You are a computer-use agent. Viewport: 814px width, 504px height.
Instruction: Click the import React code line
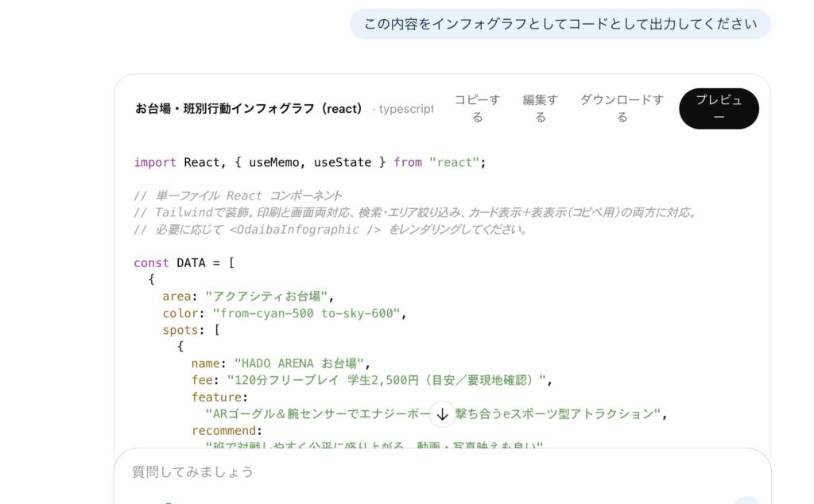tap(309, 162)
